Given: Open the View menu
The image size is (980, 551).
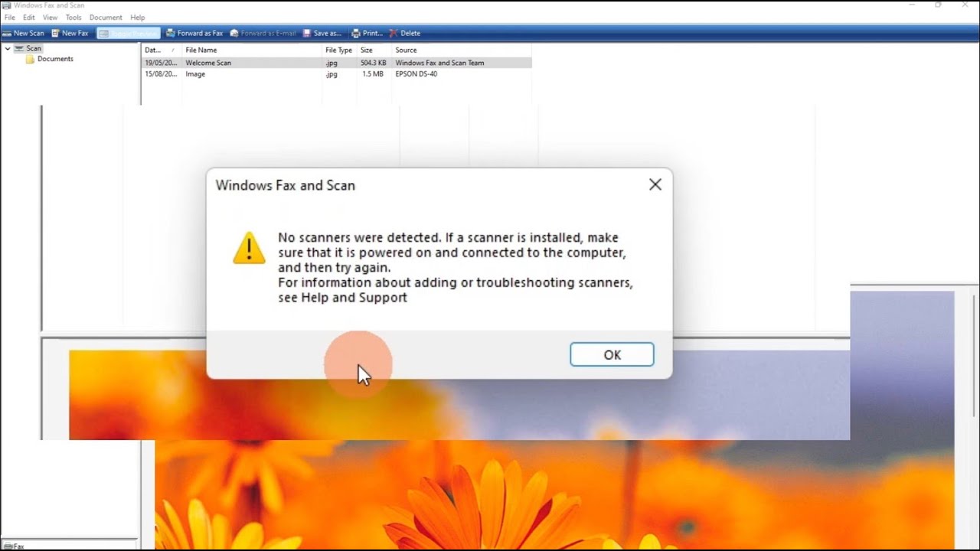Looking at the screenshot, I should [51, 17].
